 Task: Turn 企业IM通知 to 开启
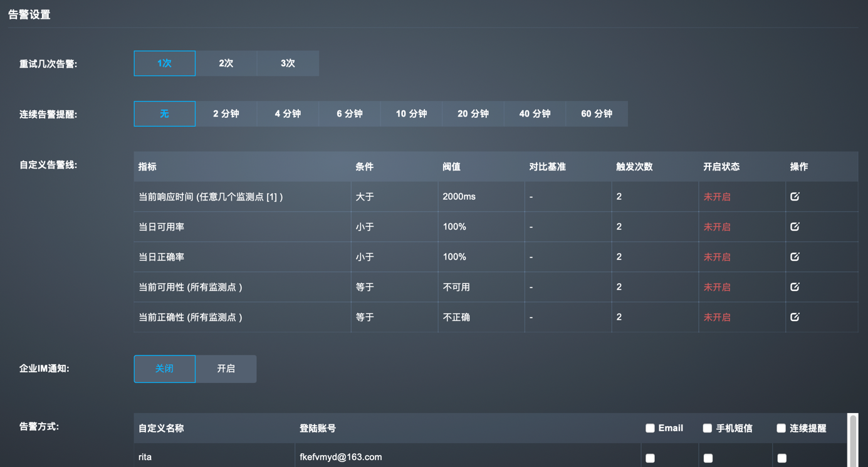tap(226, 369)
